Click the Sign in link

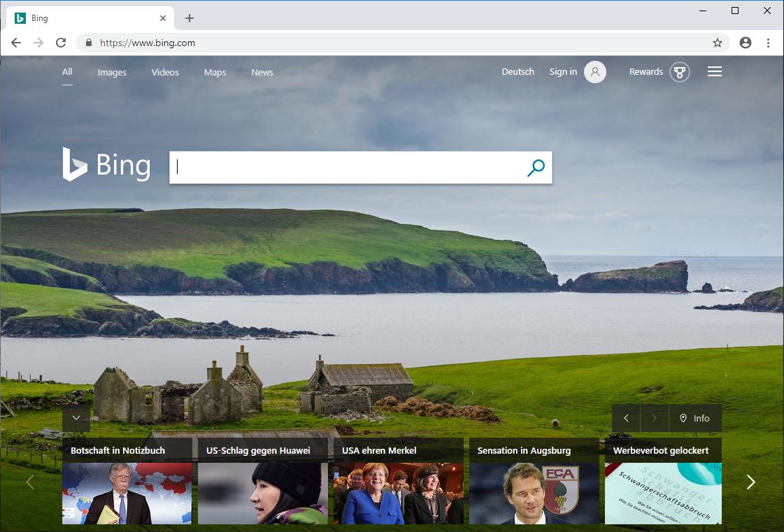pos(563,72)
